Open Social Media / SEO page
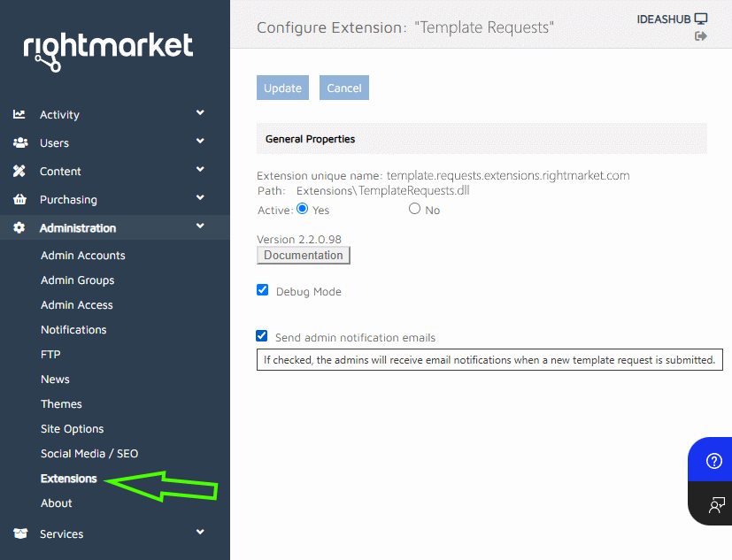732x560 pixels. [89, 454]
